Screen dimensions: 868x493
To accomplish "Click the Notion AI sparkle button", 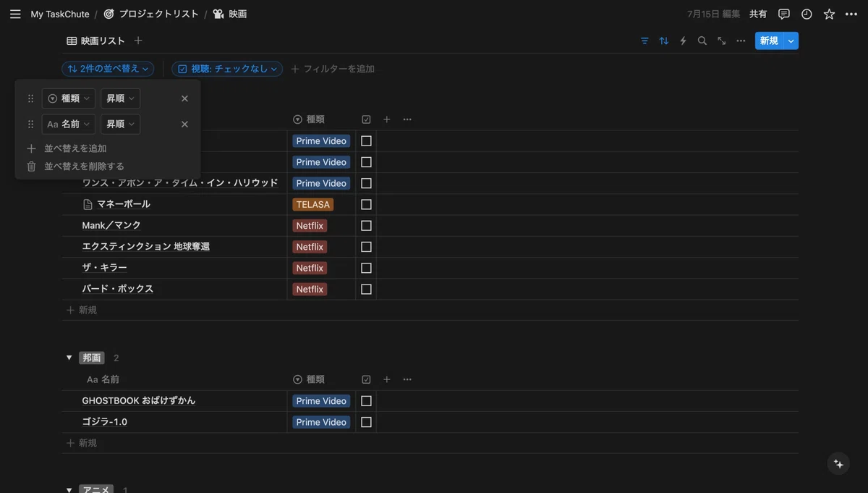I will (x=838, y=464).
